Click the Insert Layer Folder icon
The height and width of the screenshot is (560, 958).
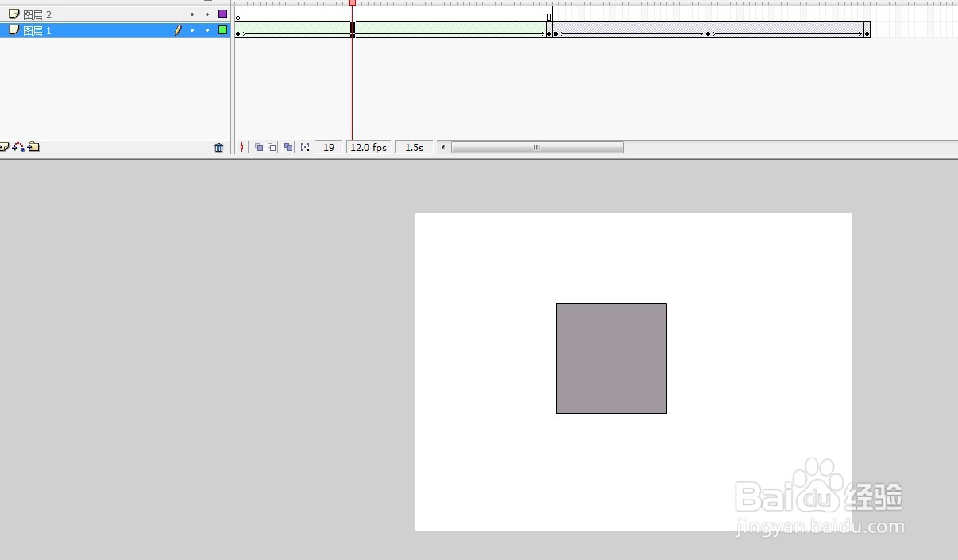pos(33,147)
